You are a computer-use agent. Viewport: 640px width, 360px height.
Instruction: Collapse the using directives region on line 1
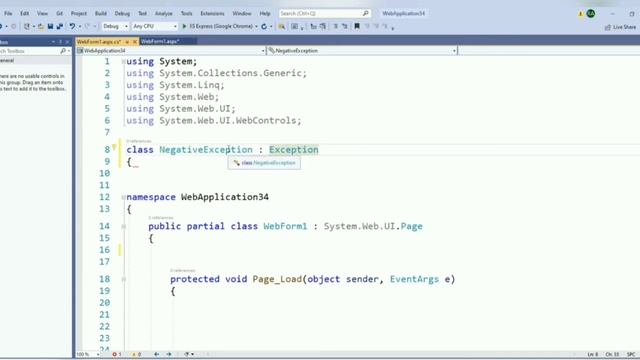click(x=123, y=62)
